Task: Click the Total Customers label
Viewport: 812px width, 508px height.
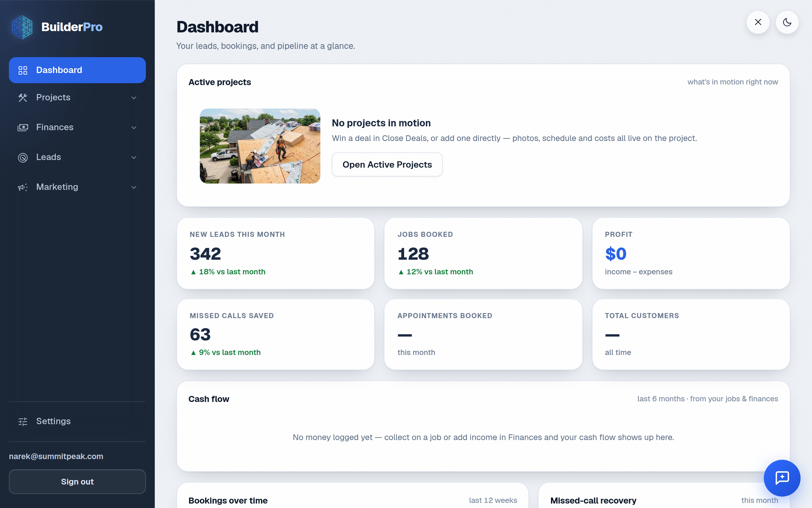Action: [x=642, y=316]
